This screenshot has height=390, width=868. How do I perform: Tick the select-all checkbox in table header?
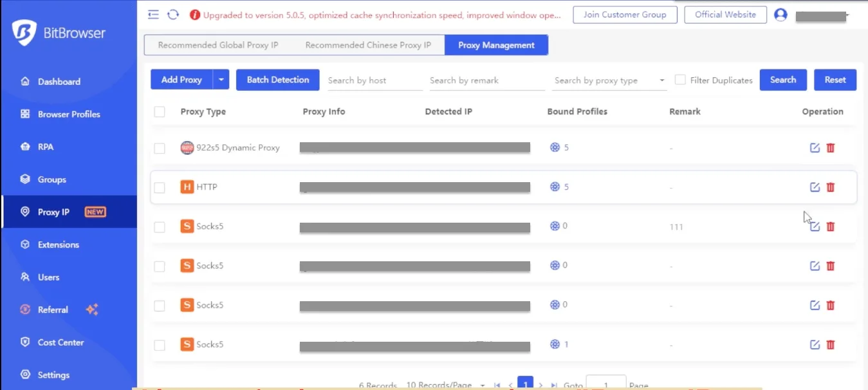160,112
